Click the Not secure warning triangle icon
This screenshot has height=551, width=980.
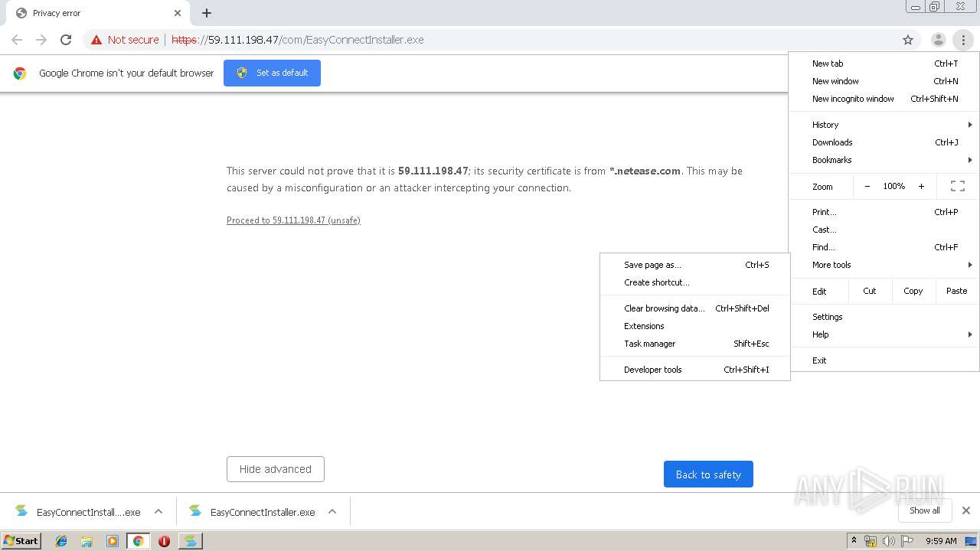pyautogui.click(x=96, y=40)
